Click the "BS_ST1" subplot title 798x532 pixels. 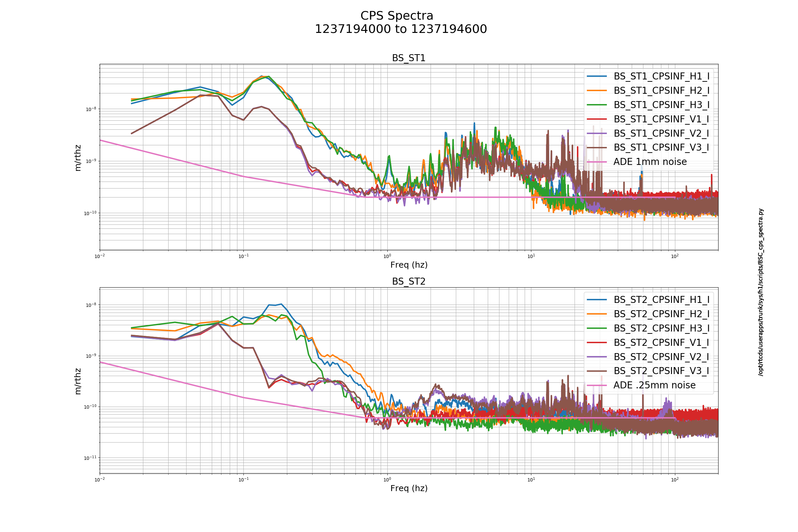(409, 58)
